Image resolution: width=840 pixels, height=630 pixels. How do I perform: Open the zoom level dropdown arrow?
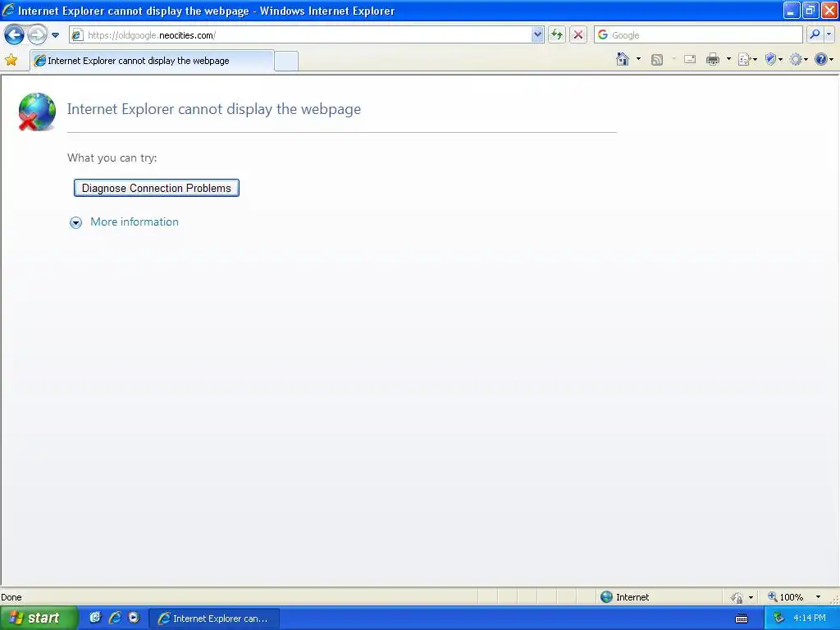tap(818, 597)
